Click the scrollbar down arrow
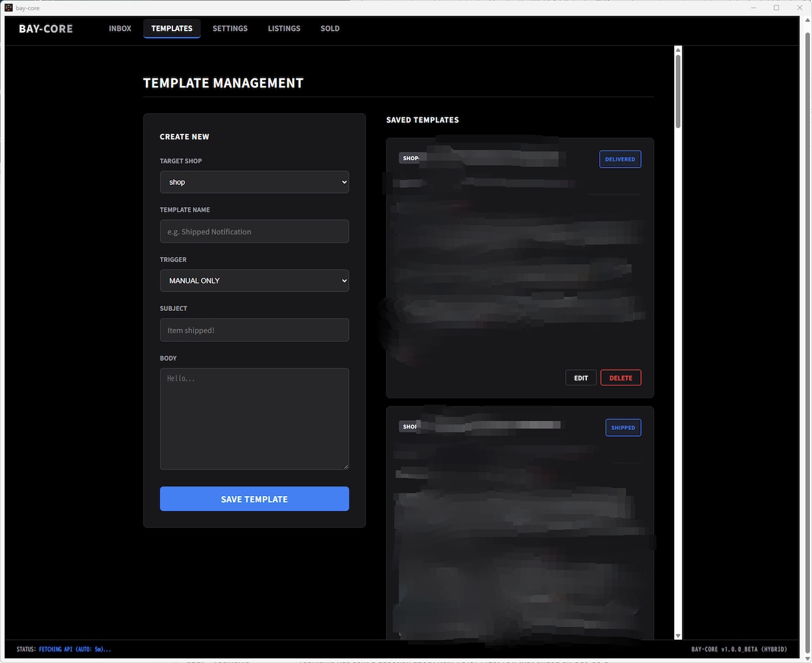The width and height of the screenshot is (812, 663). point(678,636)
